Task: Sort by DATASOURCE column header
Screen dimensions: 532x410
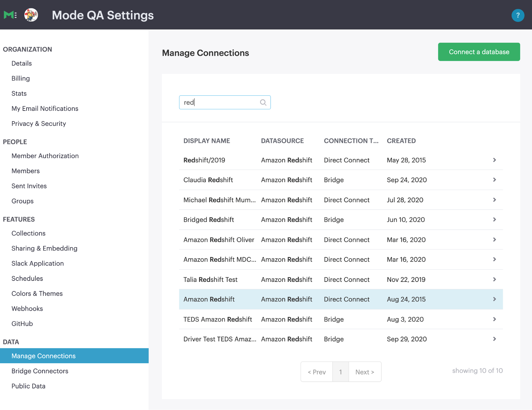Action: coord(282,141)
